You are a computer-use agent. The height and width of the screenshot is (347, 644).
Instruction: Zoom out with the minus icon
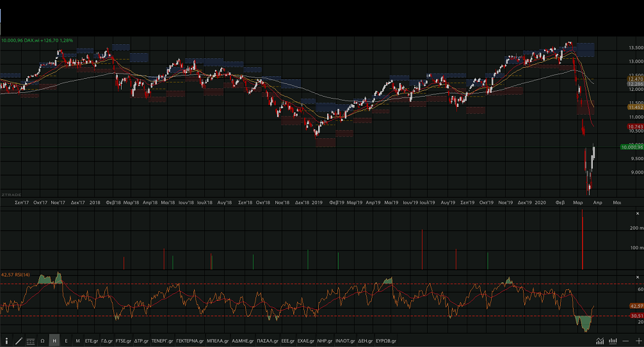coord(625,341)
